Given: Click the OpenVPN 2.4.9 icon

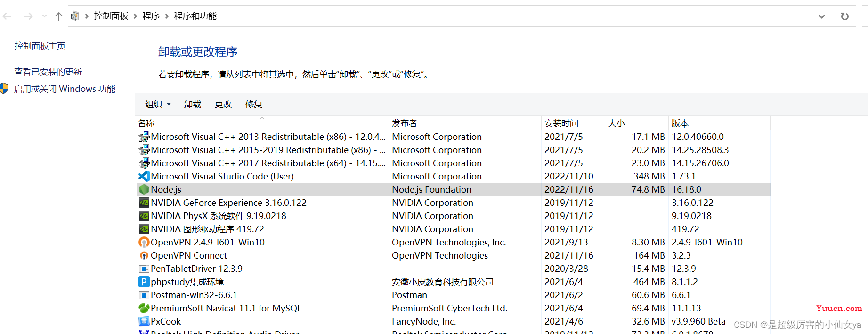Looking at the screenshot, I should pyautogui.click(x=144, y=242).
